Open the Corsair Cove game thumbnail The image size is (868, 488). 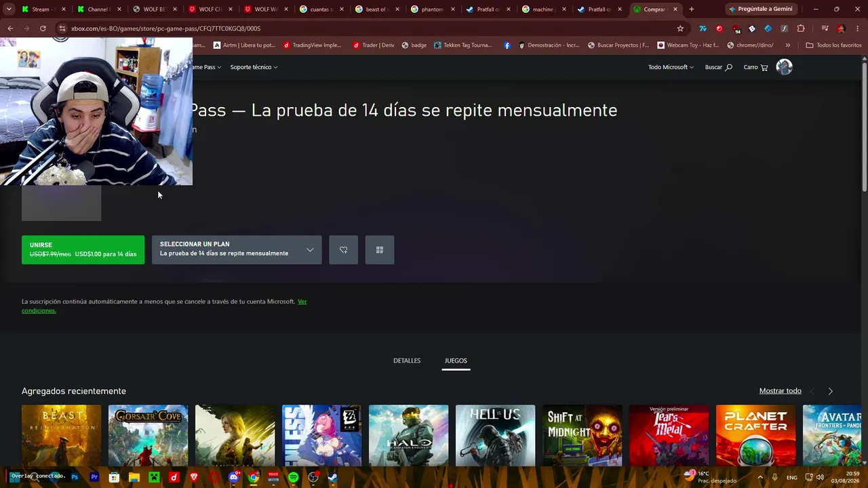148,436
